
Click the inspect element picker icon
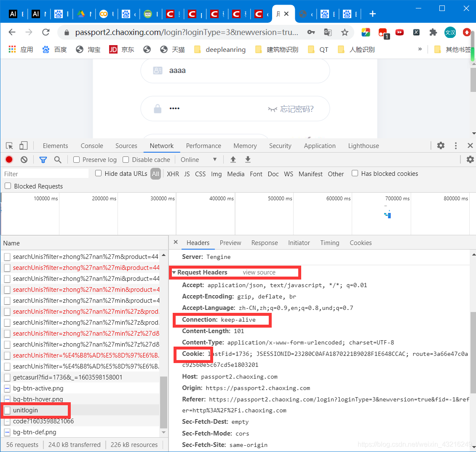click(x=9, y=146)
